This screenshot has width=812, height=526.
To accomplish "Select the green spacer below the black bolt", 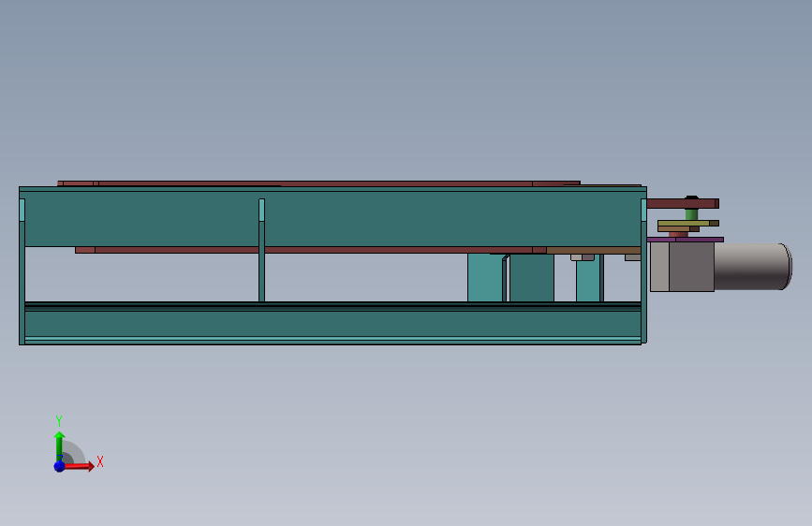I will coord(691,214).
